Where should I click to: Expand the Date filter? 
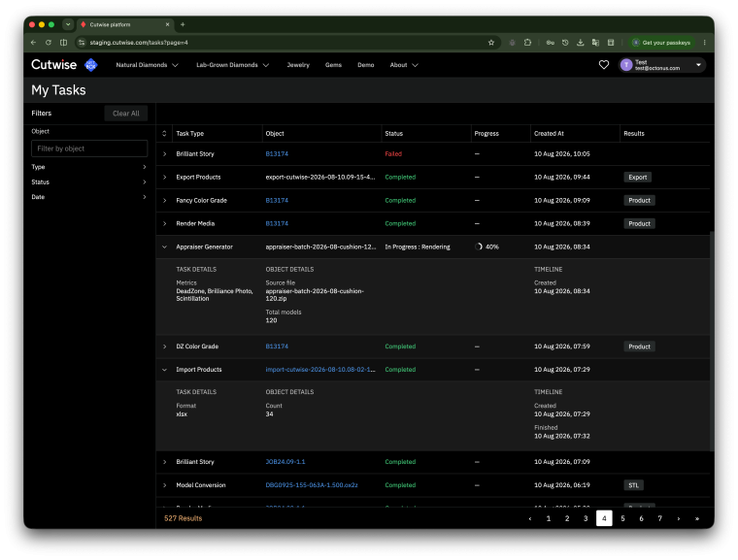pos(89,197)
